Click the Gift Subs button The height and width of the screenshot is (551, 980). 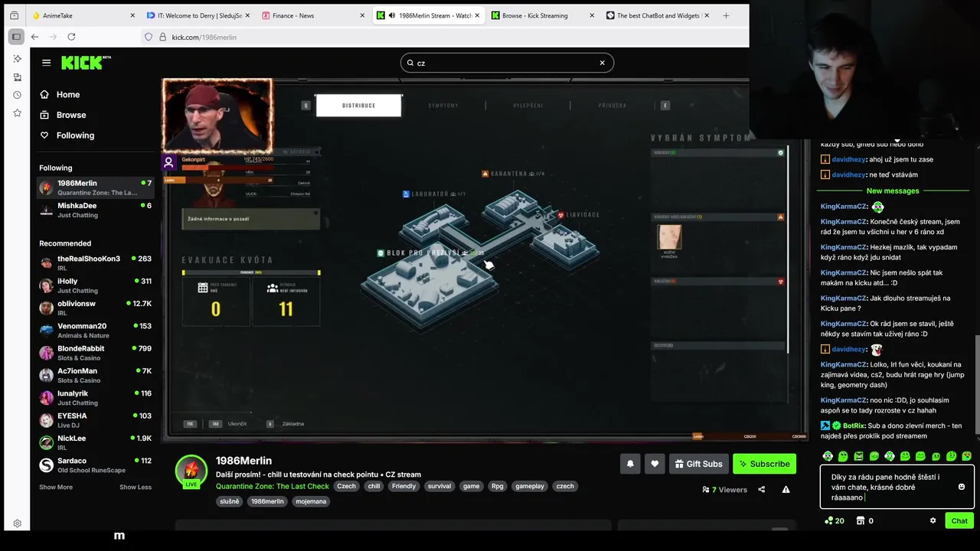click(x=698, y=464)
